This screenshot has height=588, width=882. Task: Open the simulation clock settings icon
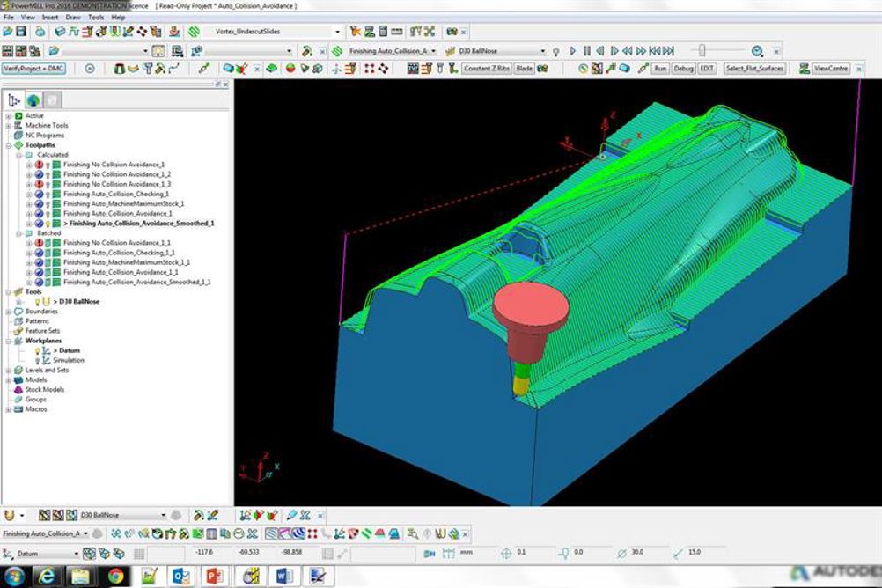click(x=757, y=51)
